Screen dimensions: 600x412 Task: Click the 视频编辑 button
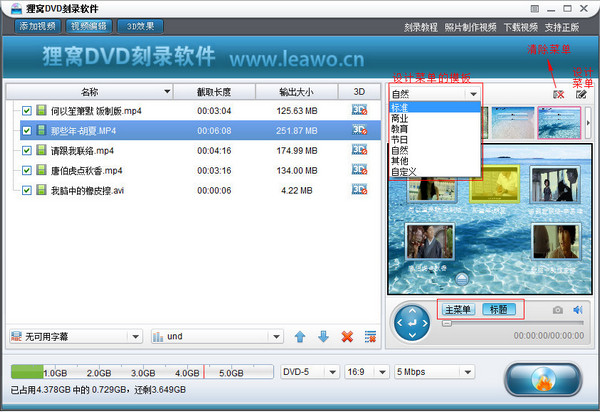click(89, 26)
